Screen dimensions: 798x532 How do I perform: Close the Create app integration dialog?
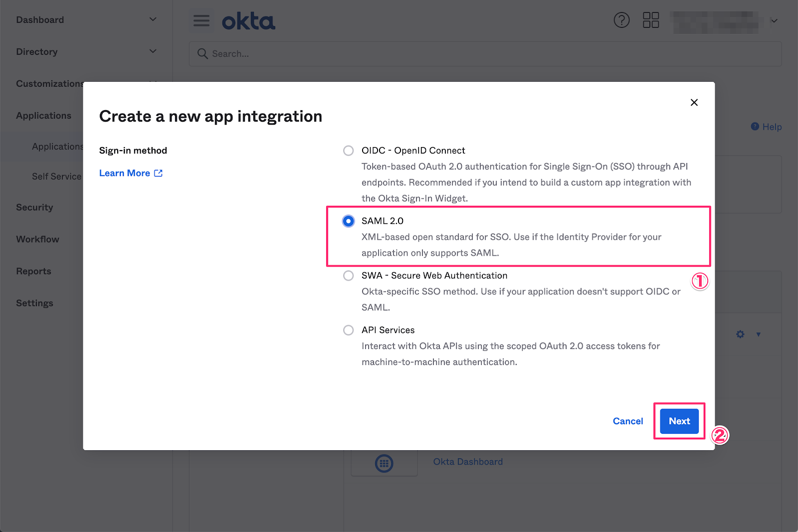click(x=694, y=102)
